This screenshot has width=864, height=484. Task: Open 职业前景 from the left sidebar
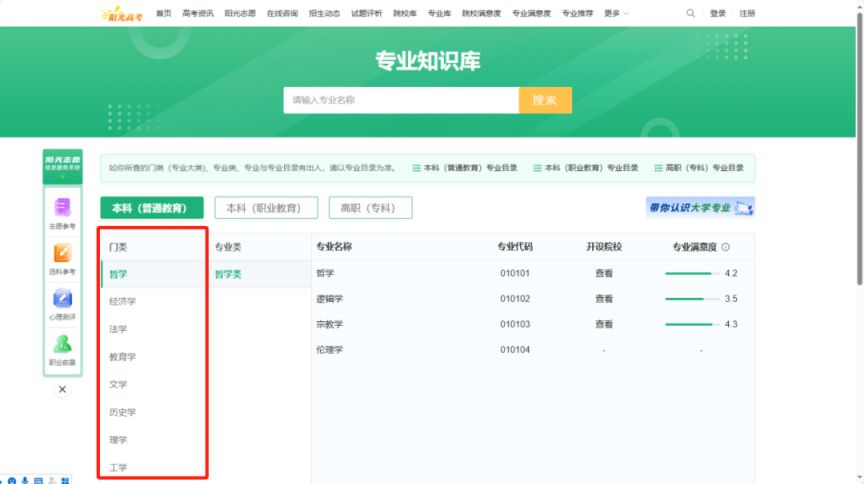click(62, 350)
